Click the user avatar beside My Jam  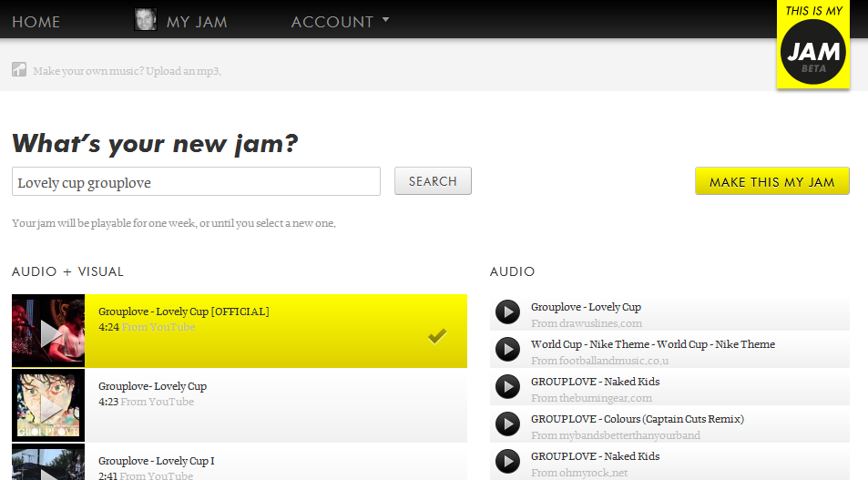coord(146,20)
